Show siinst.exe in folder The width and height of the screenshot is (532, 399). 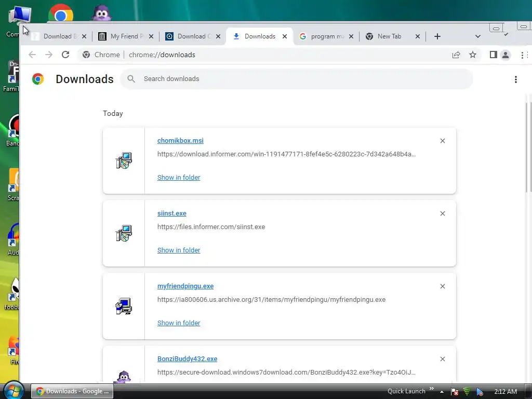point(179,250)
